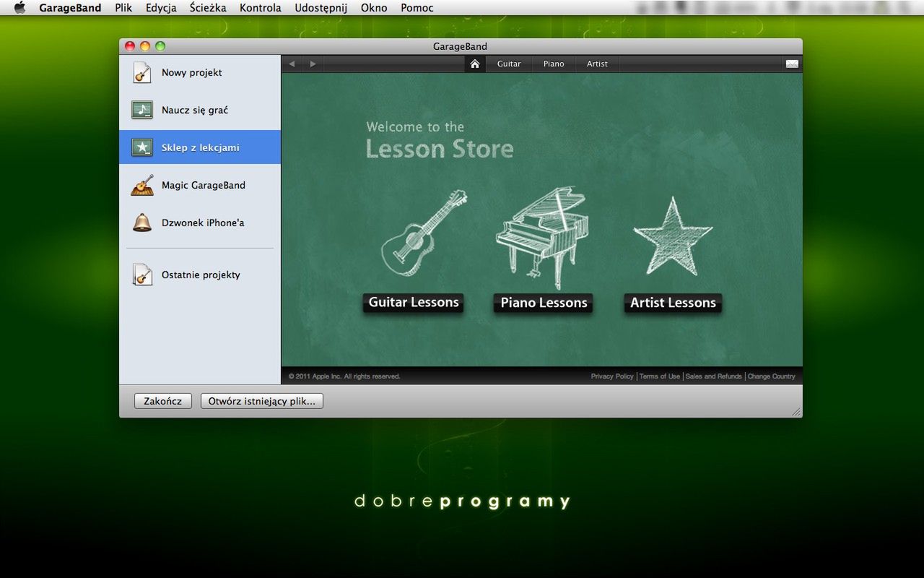Viewport: 924px width, 578px height.
Task: Click the Naucz się grać chalkboard icon
Action: pyautogui.click(x=142, y=110)
